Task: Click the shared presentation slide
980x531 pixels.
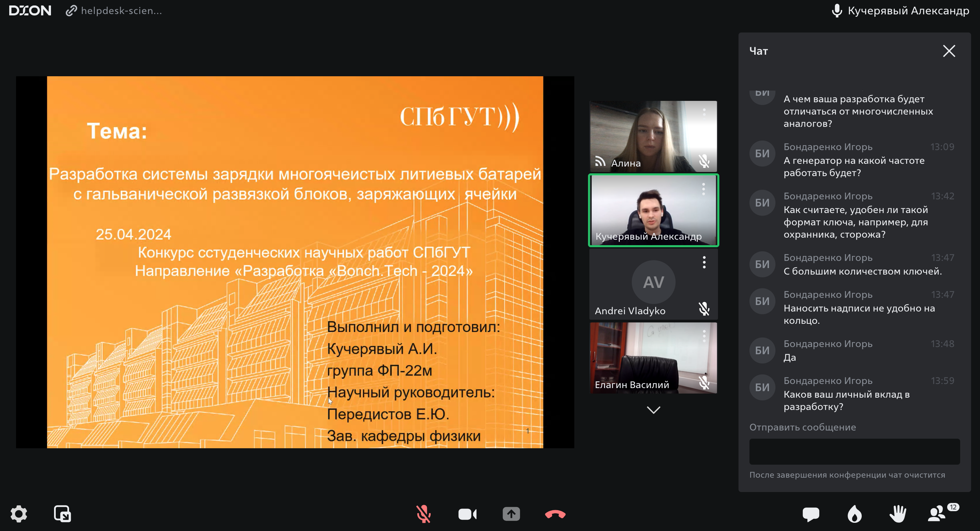Action: [x=295, y=262]
